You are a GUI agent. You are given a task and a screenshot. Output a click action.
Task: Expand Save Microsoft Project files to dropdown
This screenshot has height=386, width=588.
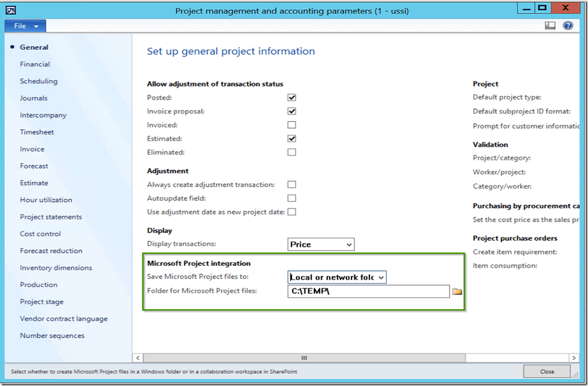337,277
